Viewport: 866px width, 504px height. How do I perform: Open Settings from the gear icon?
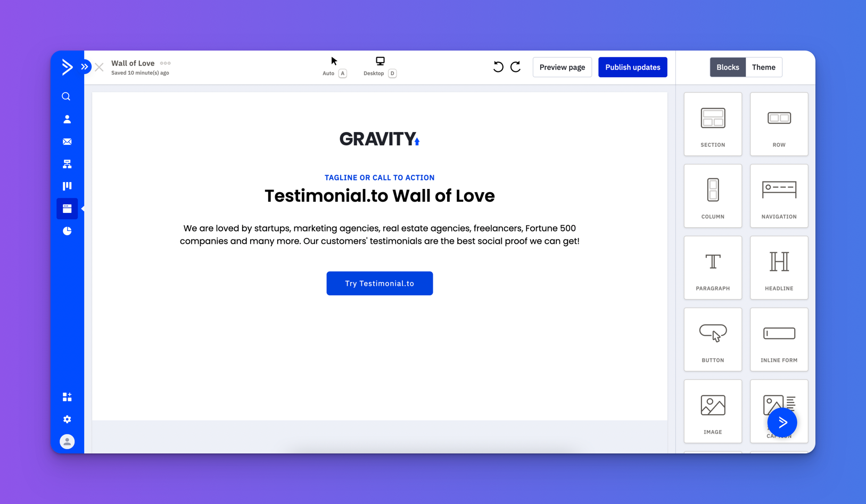[x=67, y=419]
